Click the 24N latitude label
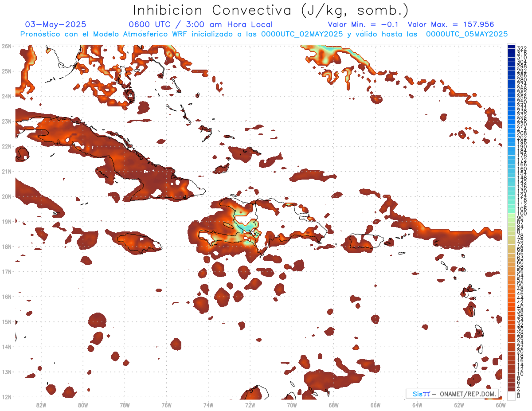The image size is (532, 411). point(7,96)
